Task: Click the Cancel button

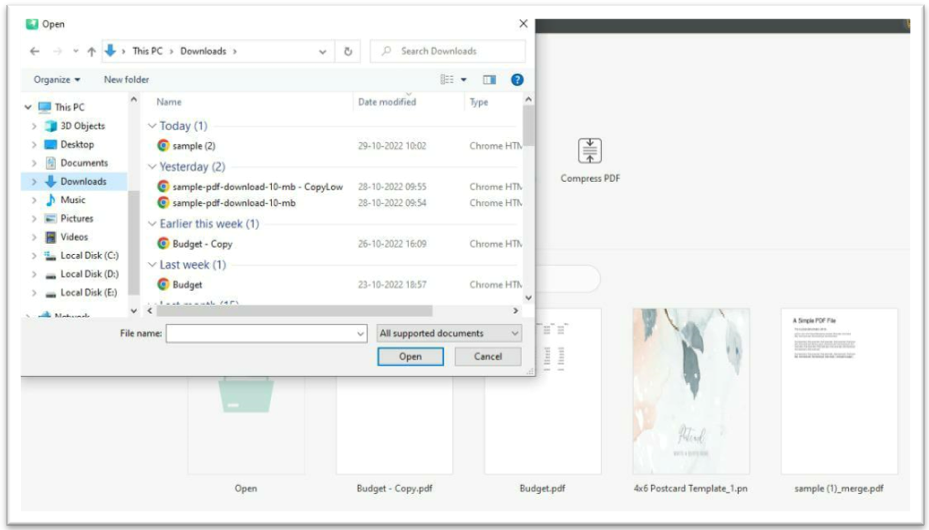Action: [x=488, y=356]
